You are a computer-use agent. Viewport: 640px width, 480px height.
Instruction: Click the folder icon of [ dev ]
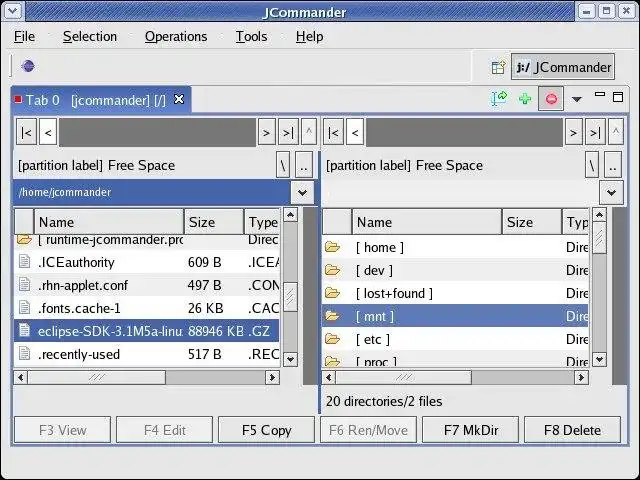click(x=333, y=270)
